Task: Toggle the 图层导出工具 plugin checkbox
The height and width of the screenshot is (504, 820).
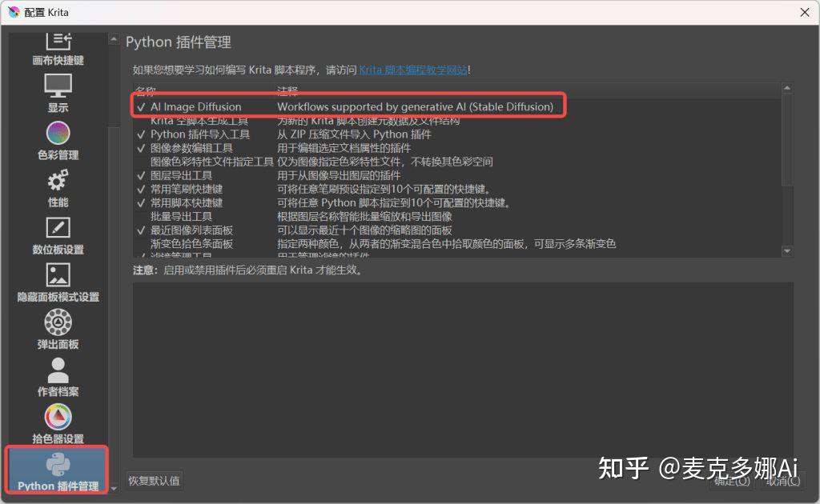Action: 141,175
